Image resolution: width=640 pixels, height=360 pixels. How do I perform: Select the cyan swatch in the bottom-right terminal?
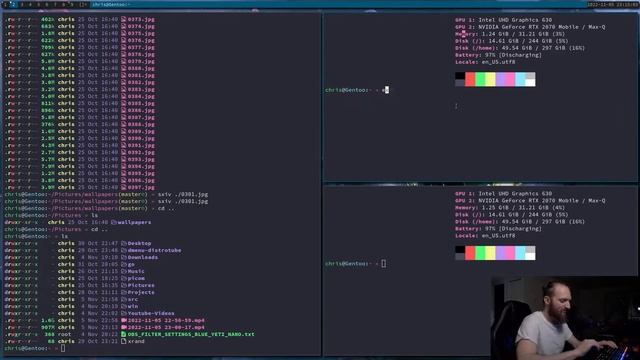click(520, 253)
